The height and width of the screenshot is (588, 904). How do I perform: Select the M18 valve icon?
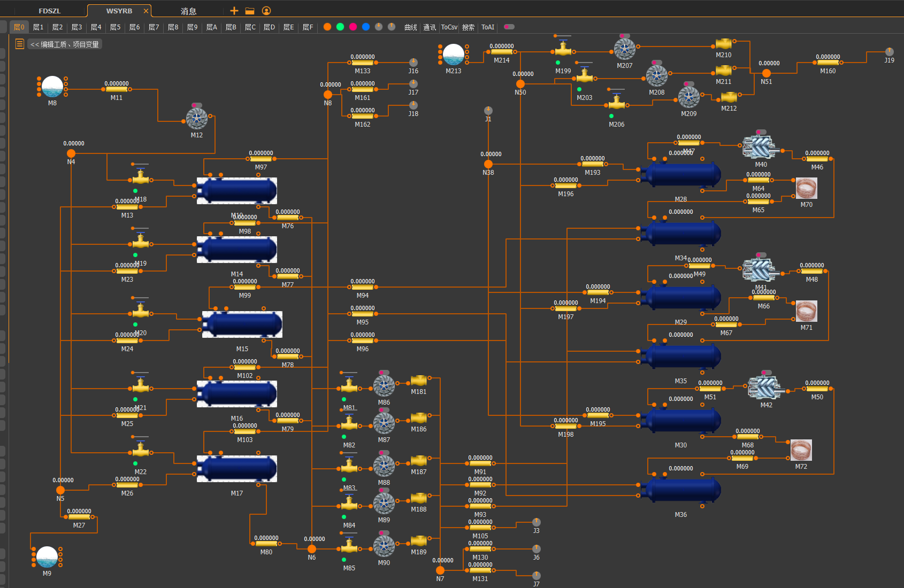[141, 177]
